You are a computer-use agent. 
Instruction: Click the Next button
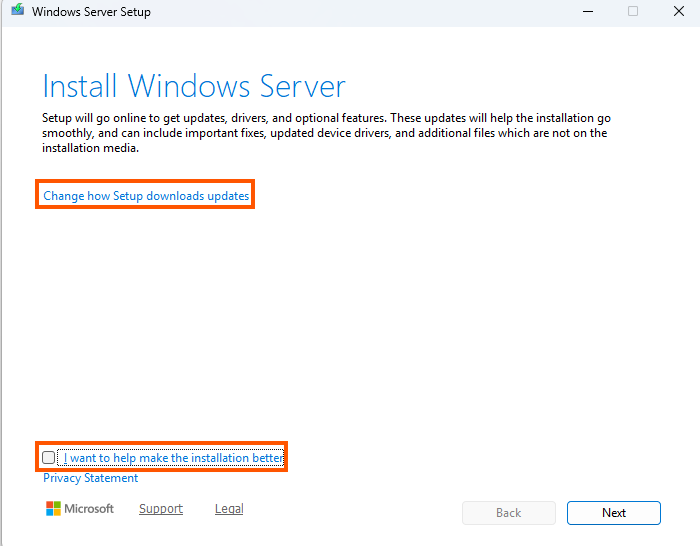coord(613,513)
